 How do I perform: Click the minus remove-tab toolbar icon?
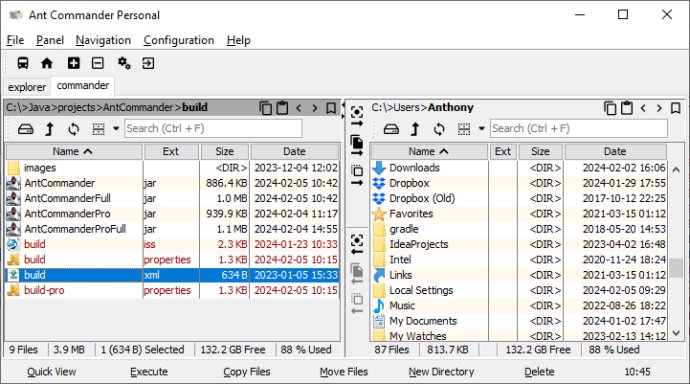pos(98,63)
